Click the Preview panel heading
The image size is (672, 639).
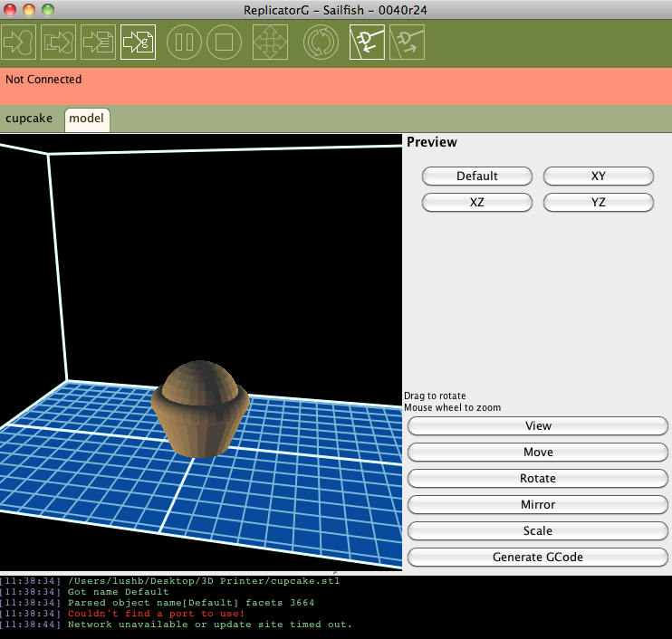pos(432,142)
